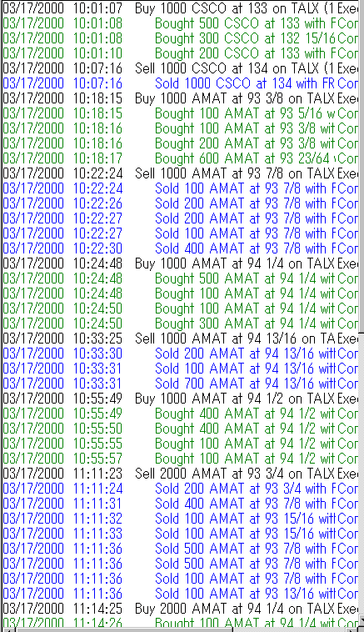Image resolution: width=364 pixels, height=632 pixels.
Task: Select the 'Sell 2000 AMAT at 93 3/4' order
Action: pos(180,474)
